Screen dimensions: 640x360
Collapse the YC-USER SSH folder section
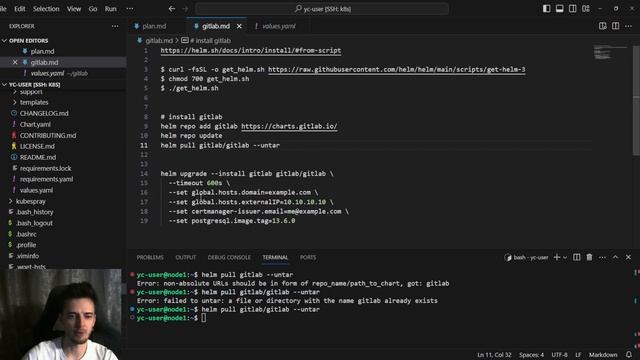click(34, 84)
